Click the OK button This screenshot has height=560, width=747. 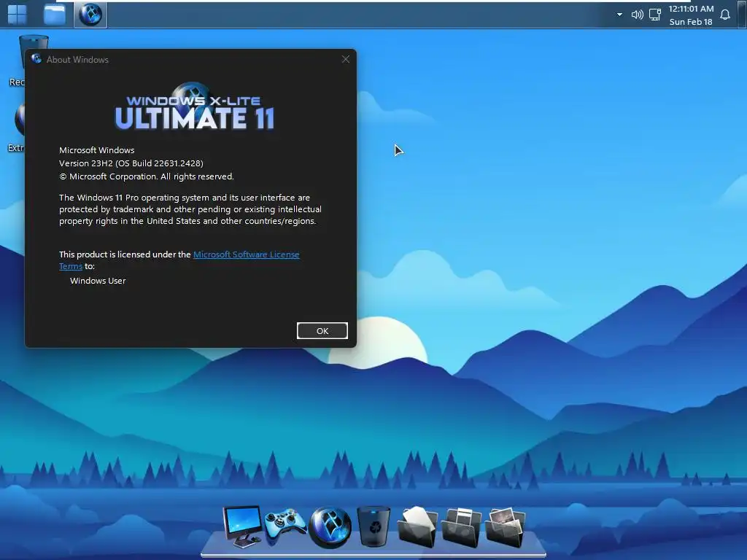click(x=322, y=331)
